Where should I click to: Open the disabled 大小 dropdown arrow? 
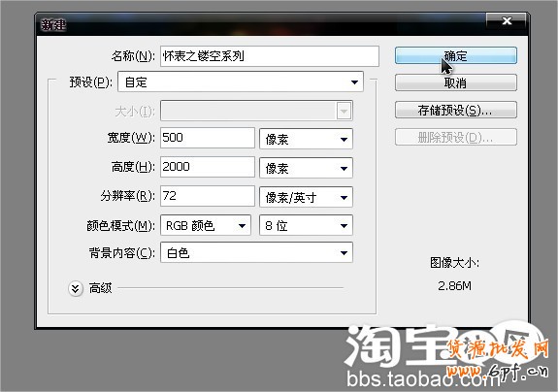(x=344, y=111)
